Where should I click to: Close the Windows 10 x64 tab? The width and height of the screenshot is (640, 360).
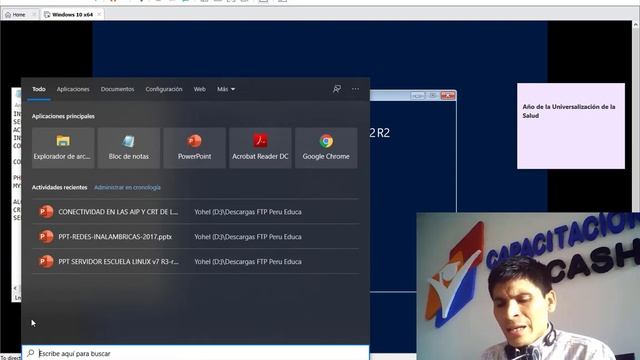click(99, 14)
